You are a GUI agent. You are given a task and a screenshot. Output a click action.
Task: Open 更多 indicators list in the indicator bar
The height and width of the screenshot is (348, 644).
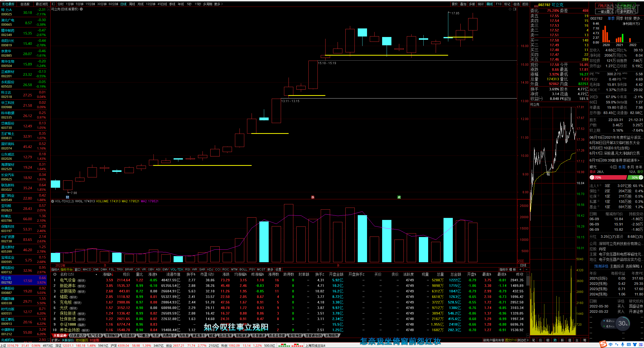270,269
